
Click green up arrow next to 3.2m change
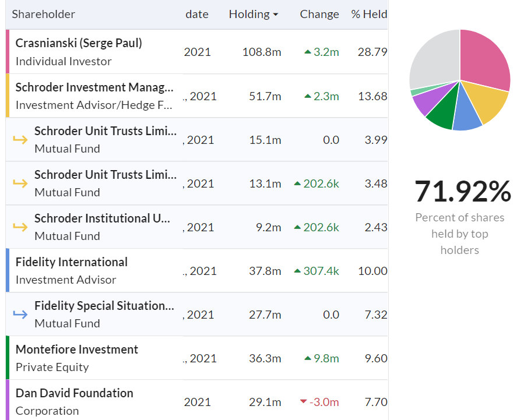pos(308,52)
